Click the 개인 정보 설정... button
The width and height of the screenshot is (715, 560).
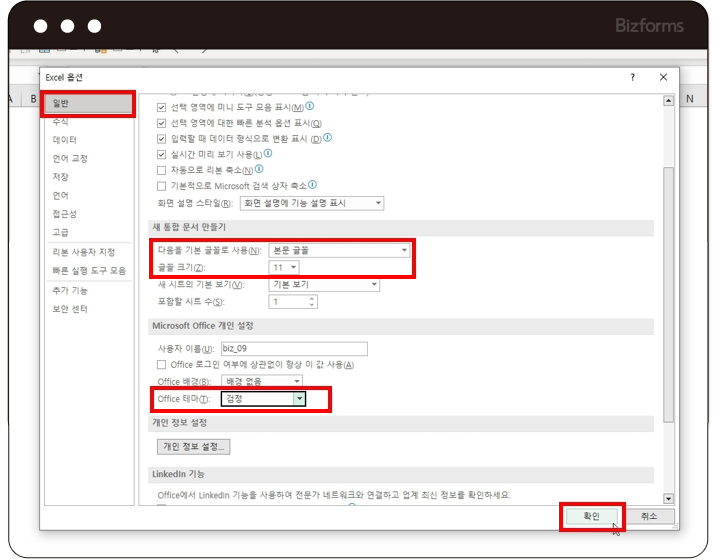click(193, 447)
